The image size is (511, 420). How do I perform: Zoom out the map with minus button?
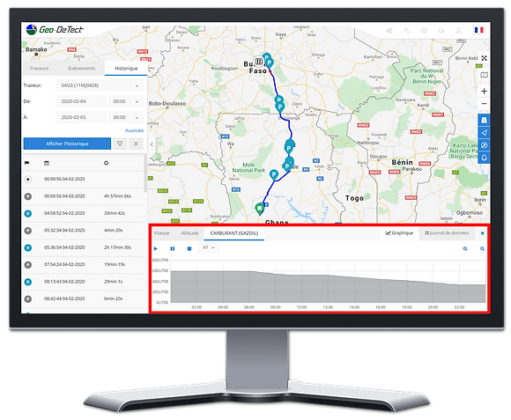pyautogui.click(x=485, y=104)
